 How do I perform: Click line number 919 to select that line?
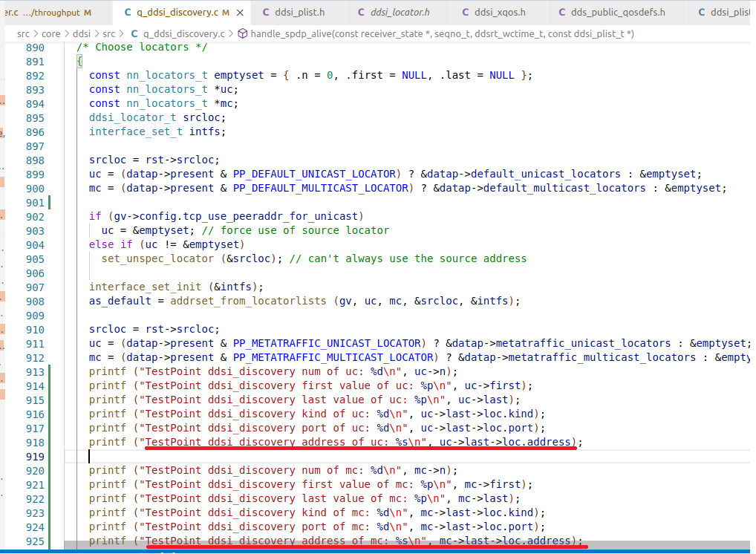point(34,456)
